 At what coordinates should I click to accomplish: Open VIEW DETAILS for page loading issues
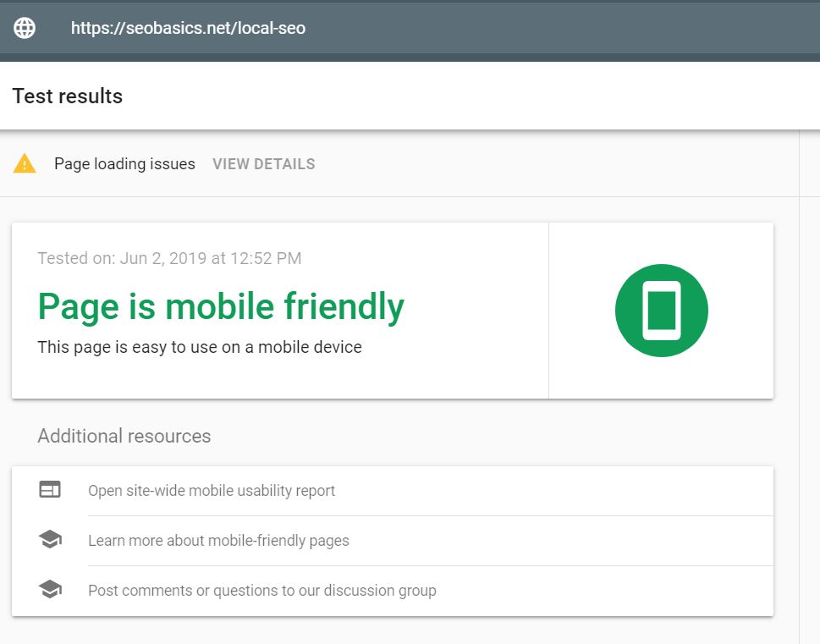[x=263, y=164]
